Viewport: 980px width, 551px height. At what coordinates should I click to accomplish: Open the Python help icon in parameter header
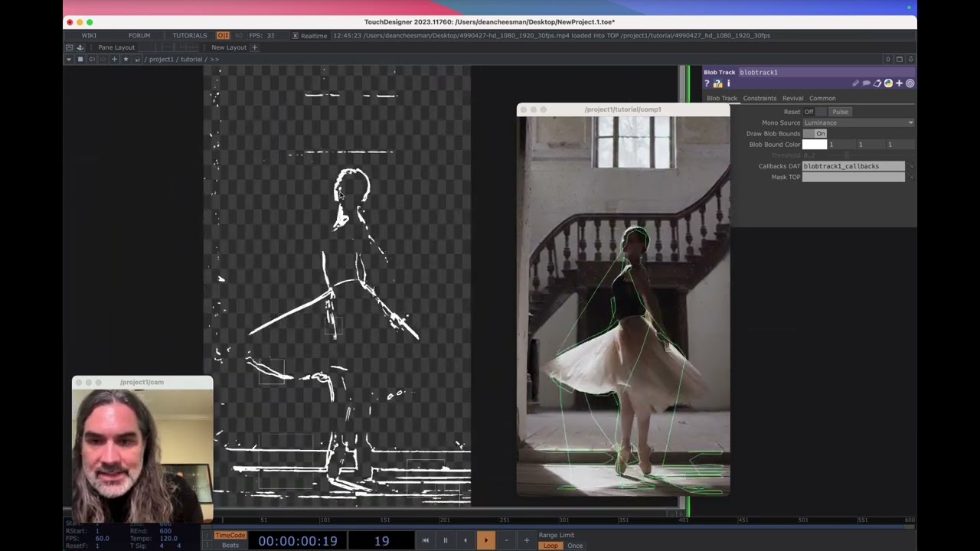pos(718,83)
